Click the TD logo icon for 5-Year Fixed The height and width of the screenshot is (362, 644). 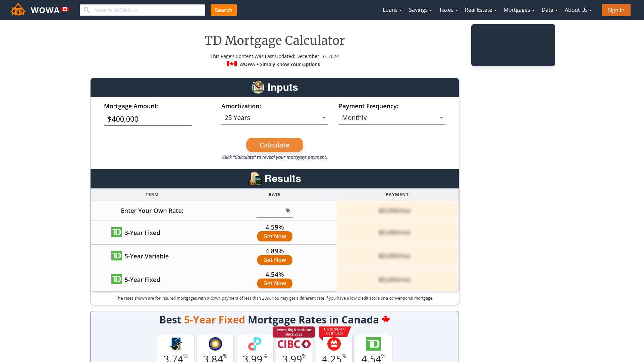click(x=116, y=279)
